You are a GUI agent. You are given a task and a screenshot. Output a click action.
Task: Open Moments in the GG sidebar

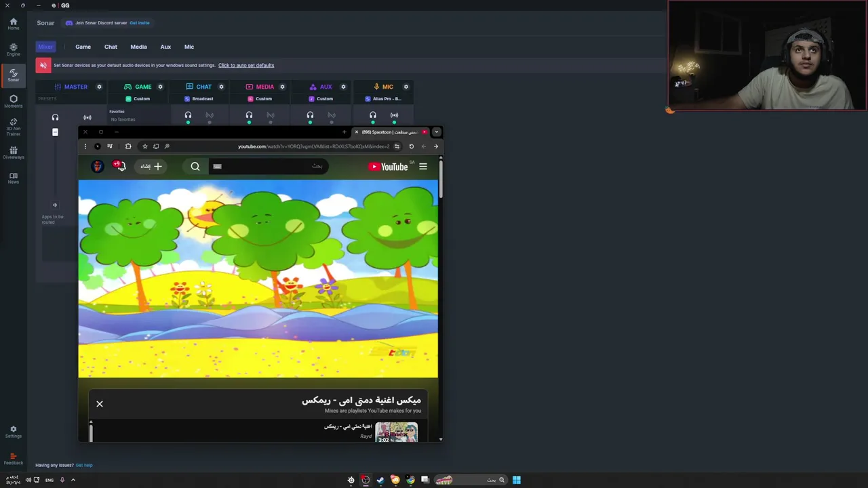click(x=13, y=101)
